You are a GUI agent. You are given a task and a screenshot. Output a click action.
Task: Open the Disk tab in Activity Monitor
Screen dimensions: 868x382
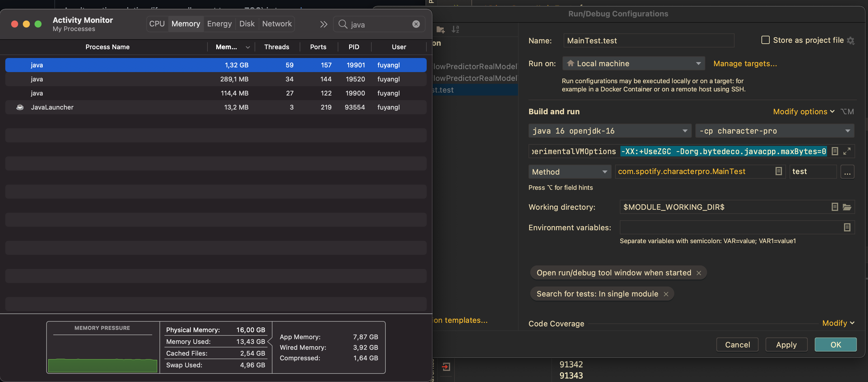pyautogui.click(x=247, y=24)
